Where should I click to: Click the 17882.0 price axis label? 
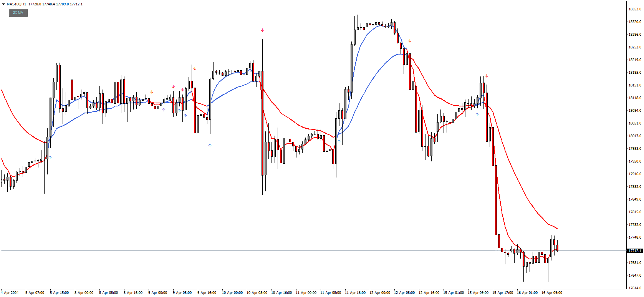pyautogui.click(x=635, y=187)
